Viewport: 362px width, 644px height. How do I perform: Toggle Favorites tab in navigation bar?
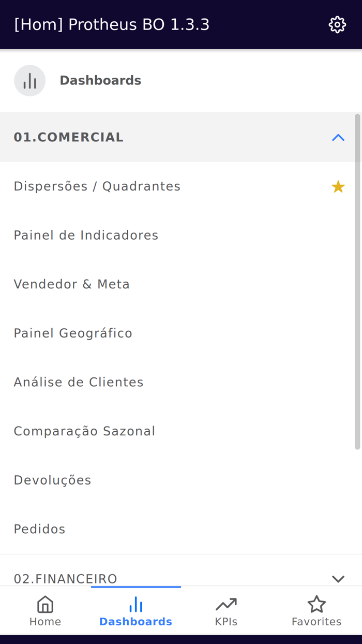point(316,611)
